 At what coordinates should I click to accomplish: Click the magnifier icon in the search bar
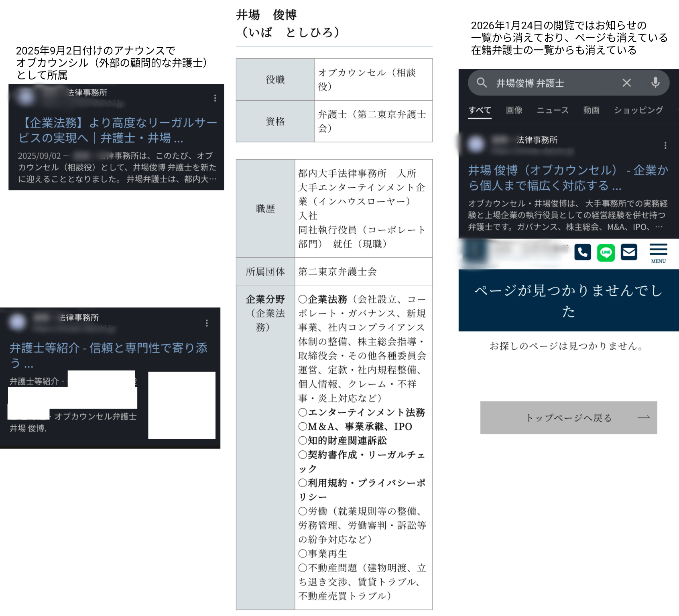[482, 83]
